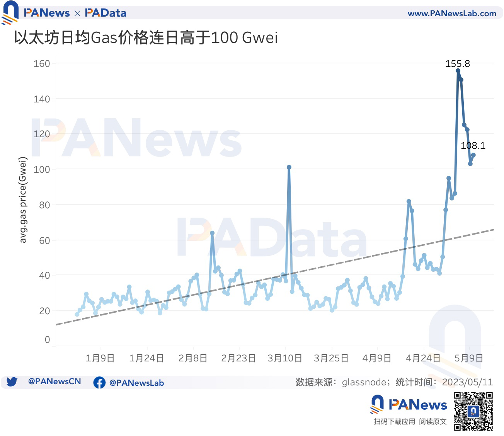Click the 2月8日 x-axis label

pyautogui.click(x=193, y=358)
